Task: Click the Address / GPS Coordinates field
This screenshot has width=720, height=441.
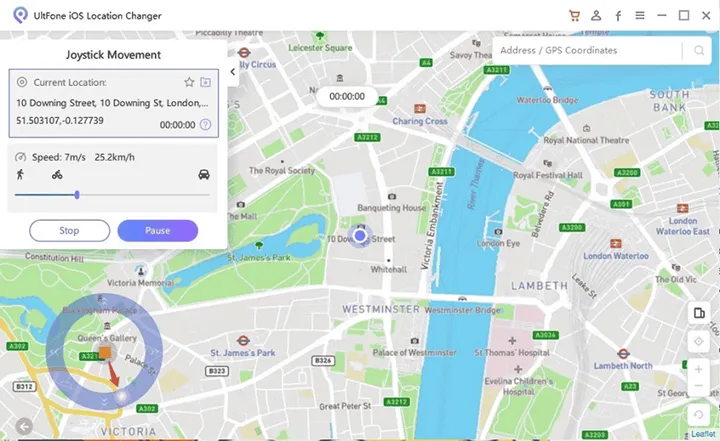Action: [588, 51]
